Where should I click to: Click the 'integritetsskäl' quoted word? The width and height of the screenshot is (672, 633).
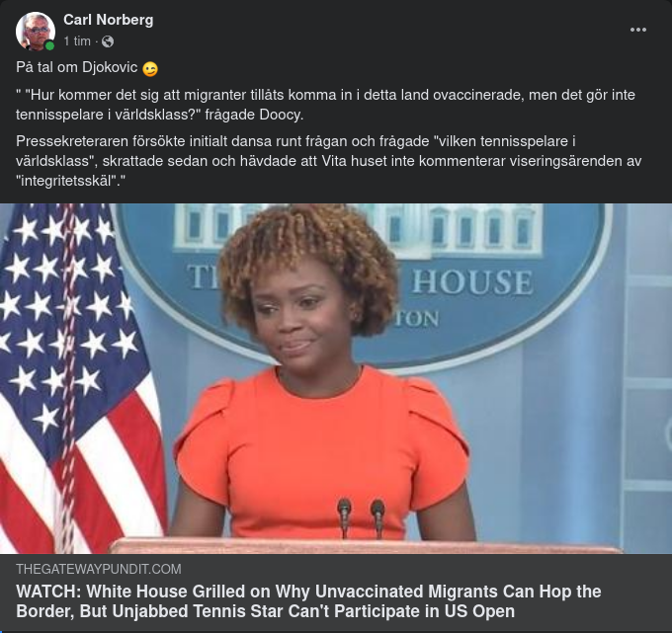(x=68, y=181)
